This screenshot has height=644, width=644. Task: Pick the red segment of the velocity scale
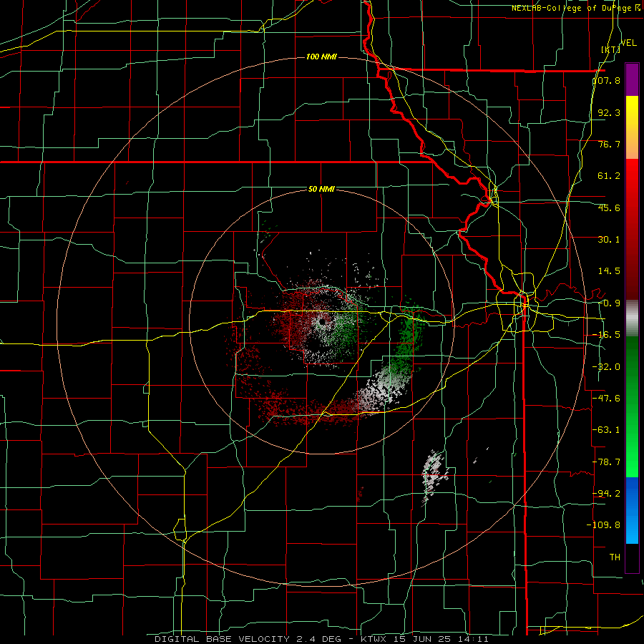[632, 229]
